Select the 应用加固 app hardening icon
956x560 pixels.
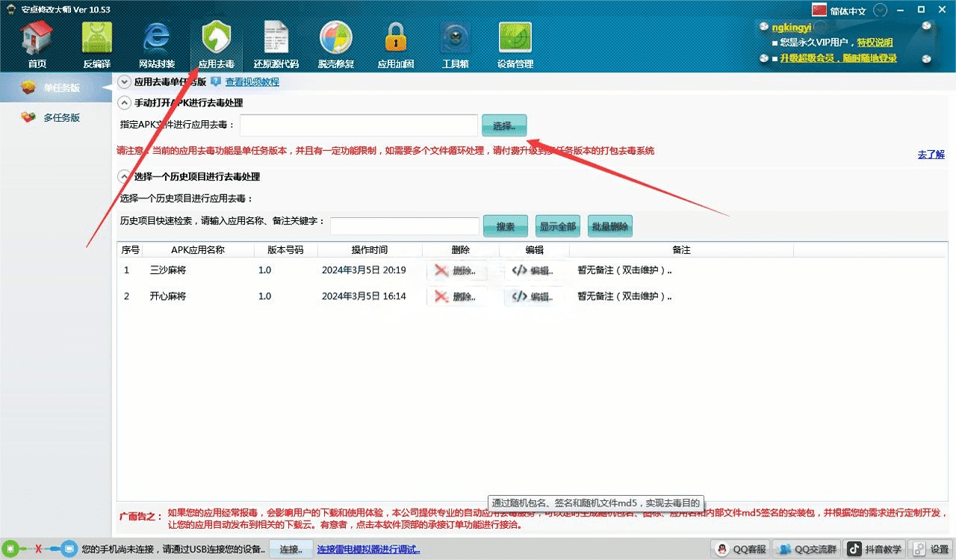[395, 44]
